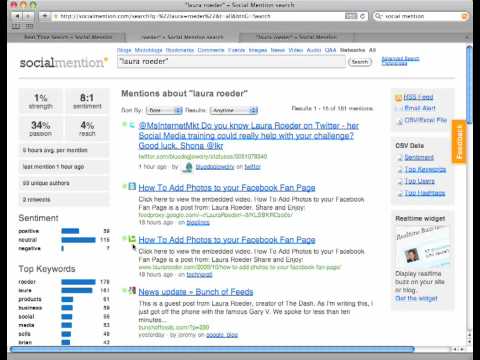Viewport: 480px width, 360px height.
Task: Download the CSV/Excel File link
Action: [425, 120]
